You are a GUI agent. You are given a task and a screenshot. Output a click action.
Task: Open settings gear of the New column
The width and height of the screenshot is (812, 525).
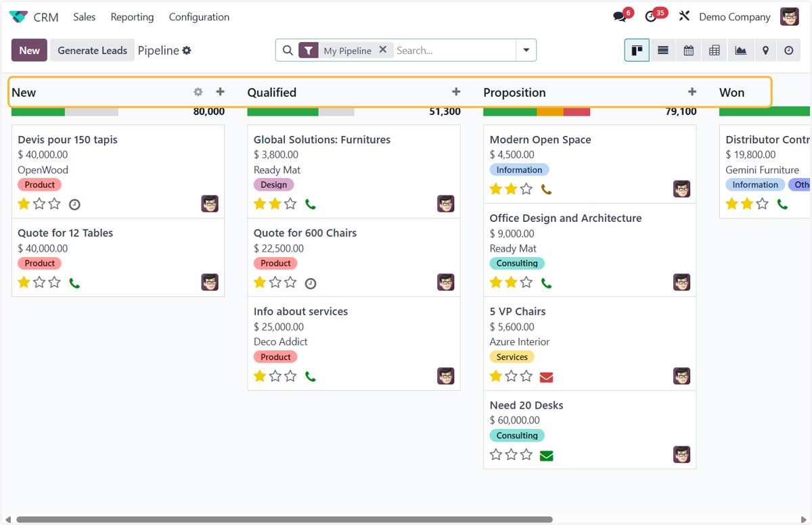point(198,92)
